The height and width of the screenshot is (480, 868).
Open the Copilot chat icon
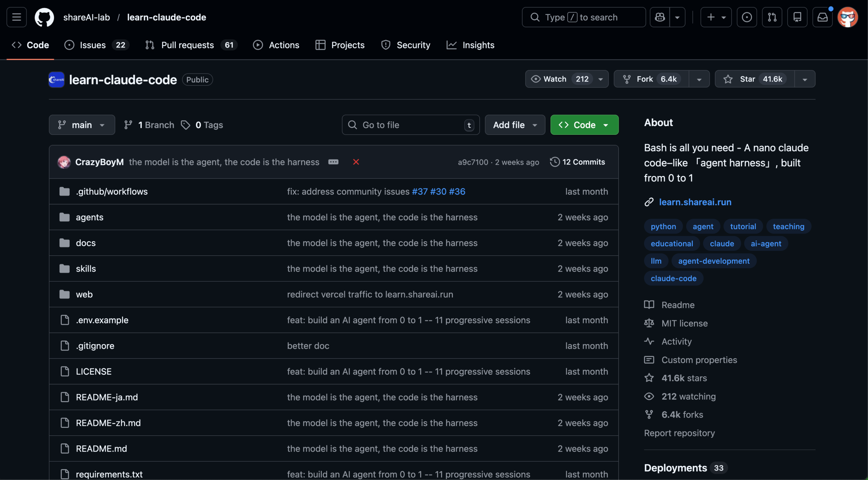coord(660,17)
